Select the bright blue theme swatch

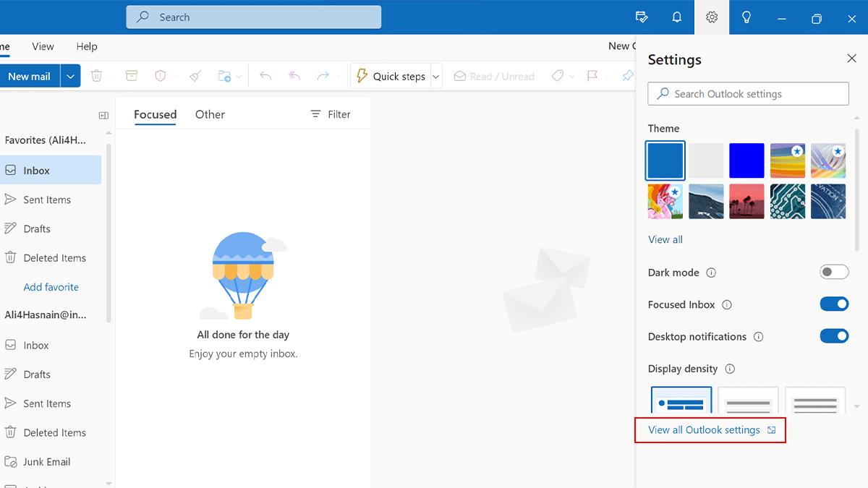coord(746,160)
